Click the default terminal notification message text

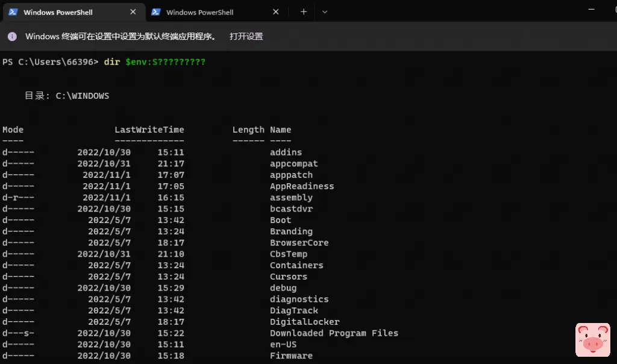point(121,37)
